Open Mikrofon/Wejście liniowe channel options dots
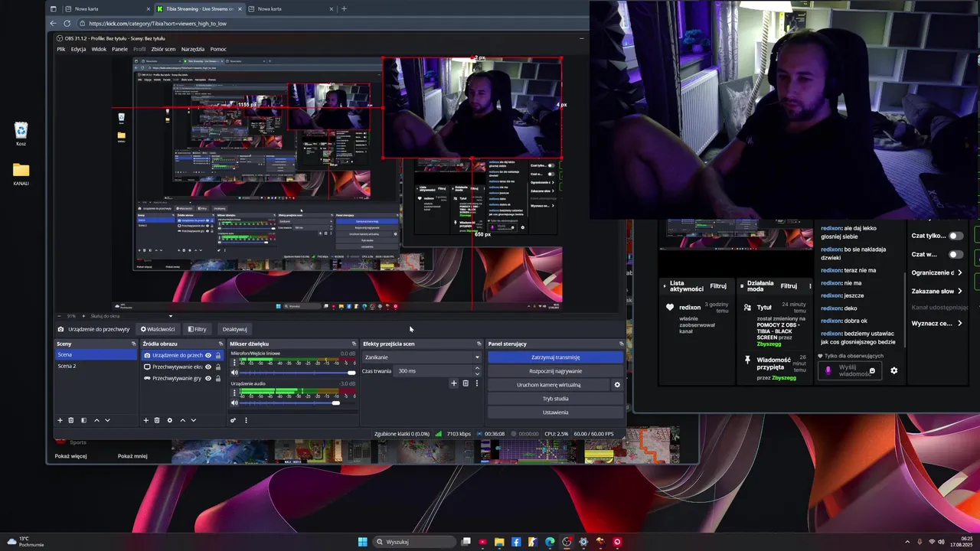 [x=234, y=364]
